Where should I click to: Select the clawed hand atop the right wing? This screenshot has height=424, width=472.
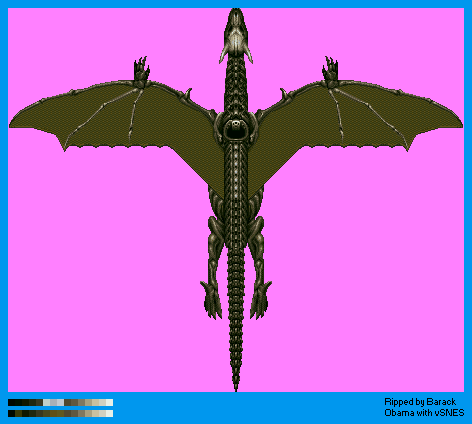(x=330, y=71)
